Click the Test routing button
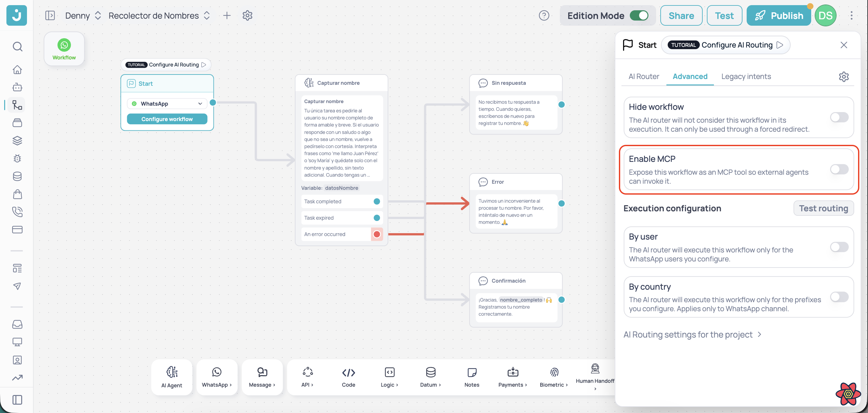This screenshot has width=868, height=413. [823, 208]
